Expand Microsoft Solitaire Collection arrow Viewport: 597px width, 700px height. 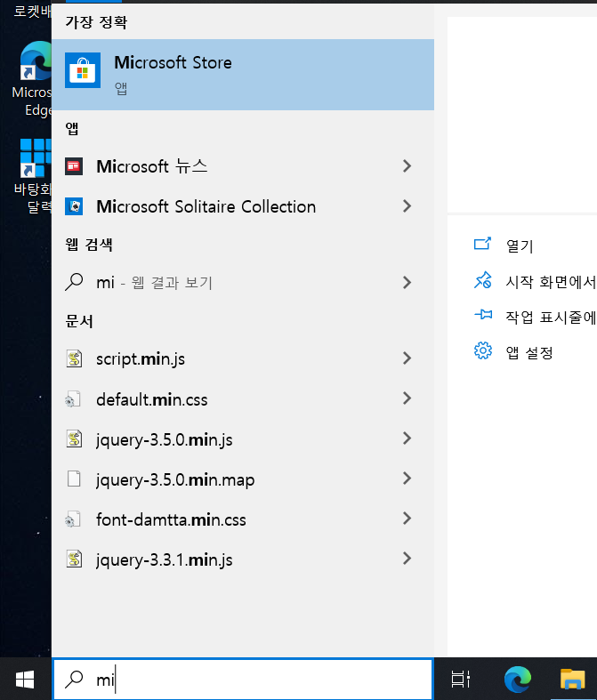(407, 206)
